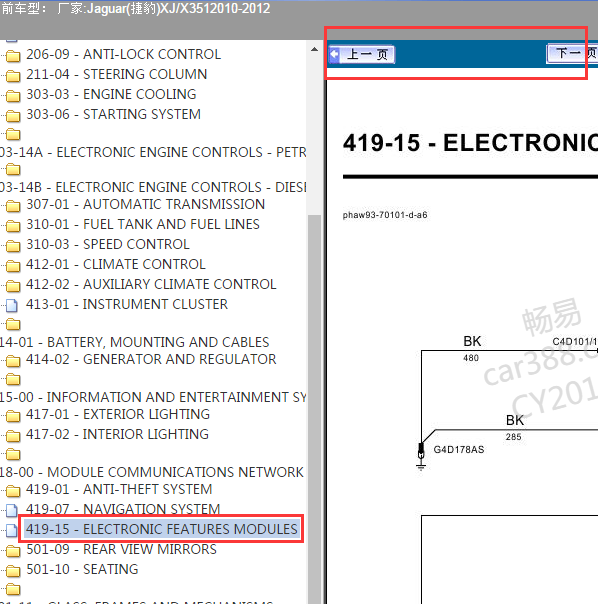The height and width of the screenshot is (604, 598).
Task: Select 414-01 Battery, Mounting and Cables entry
Action: [134, 342]
